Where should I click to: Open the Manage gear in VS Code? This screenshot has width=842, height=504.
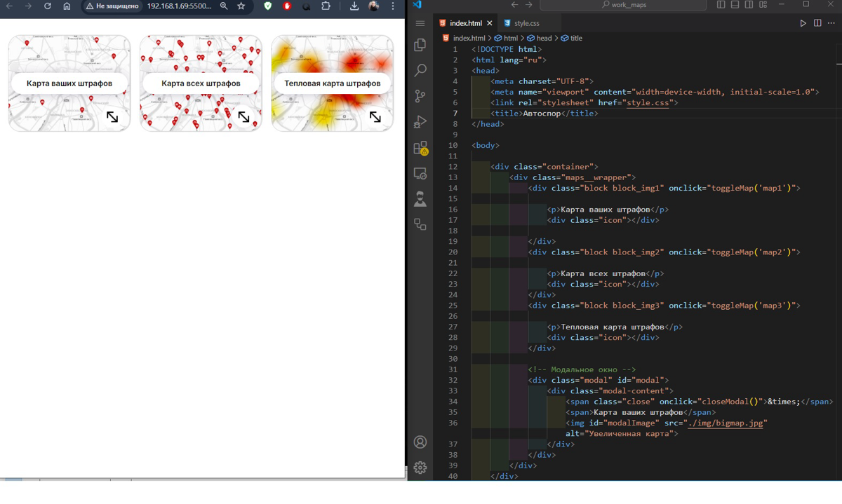[420, 467]
